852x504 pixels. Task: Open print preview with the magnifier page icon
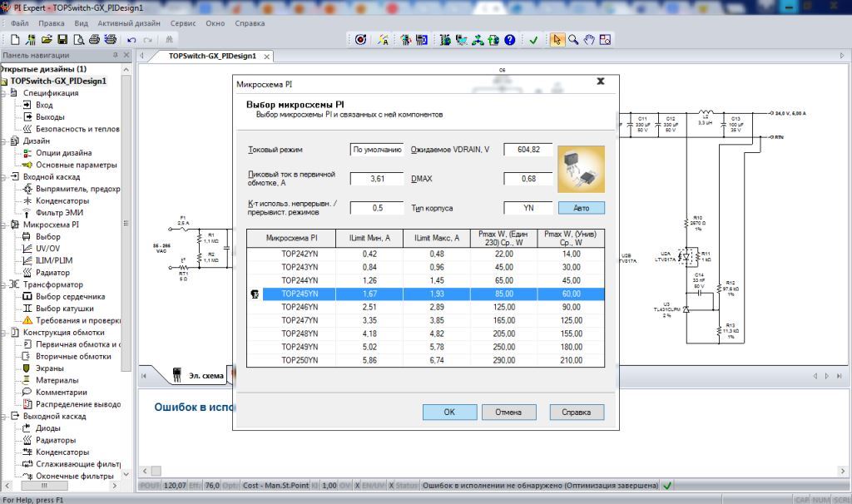(x=78, y=40)
